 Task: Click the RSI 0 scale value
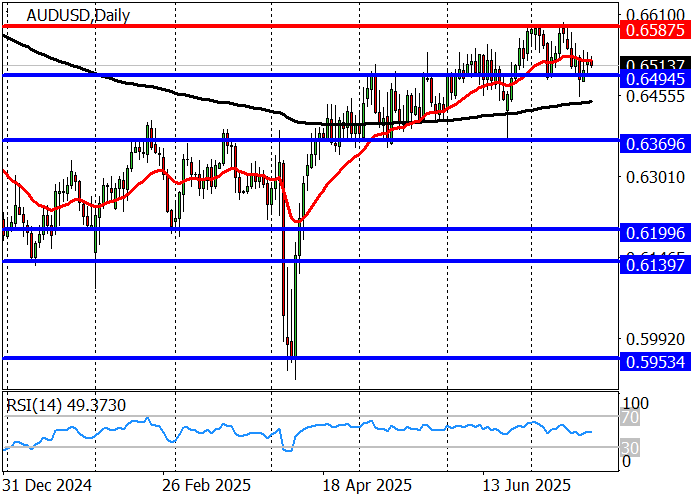(627, 461)
